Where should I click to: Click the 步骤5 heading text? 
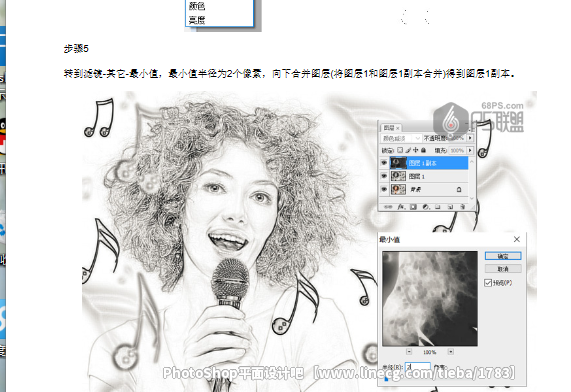(x=76, y=48)
